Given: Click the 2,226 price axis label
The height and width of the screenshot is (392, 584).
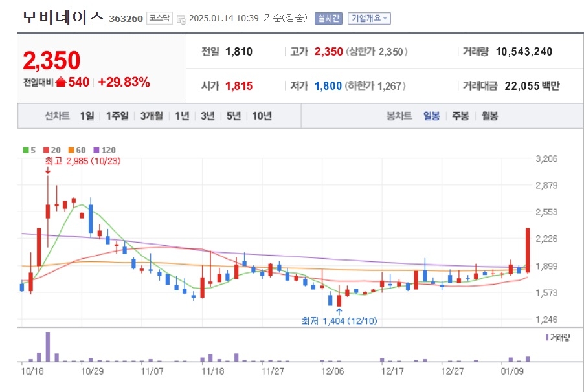Looking at the screenshot, I should (546, 239).
